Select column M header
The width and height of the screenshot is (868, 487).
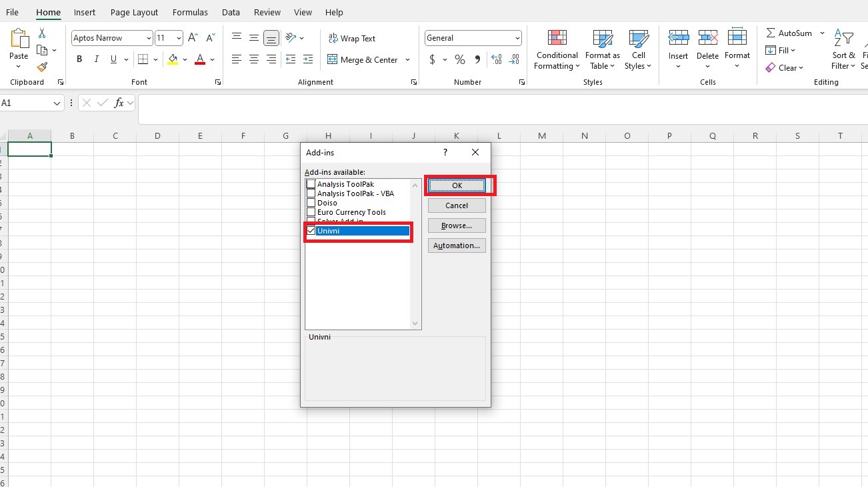click(x=542, y=135)
